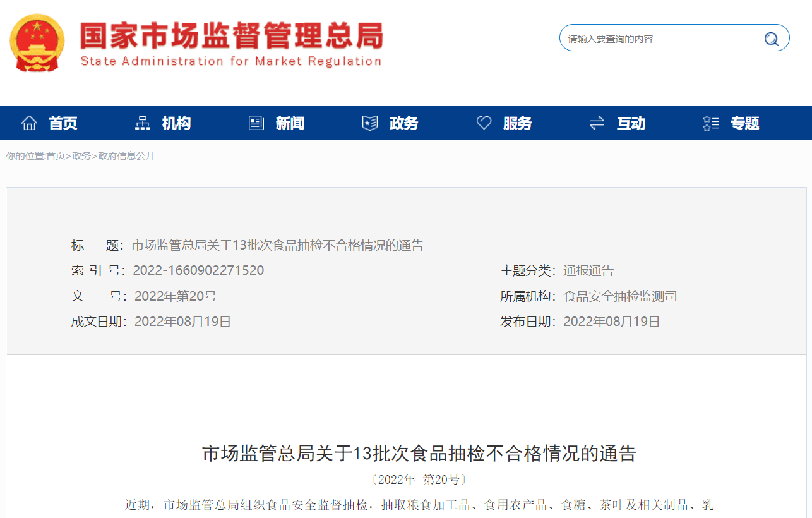Click the newspaper icon beside 新闻
The height and width of the screenshot is (518, 812).
(256, 123)
